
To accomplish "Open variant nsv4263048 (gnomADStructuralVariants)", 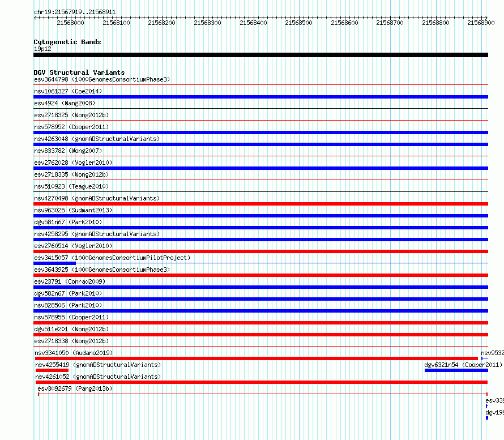I will 97,139.
